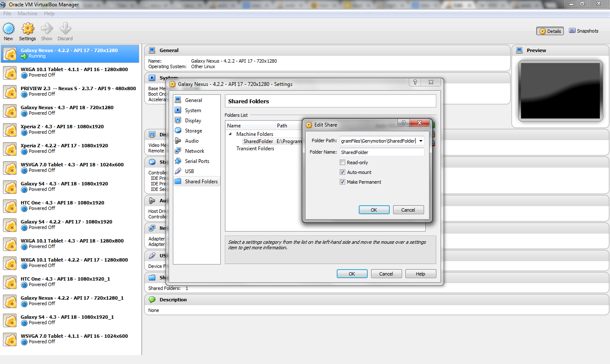The image size is (610, 364).
Task: Click the Folder Name input field
Action: (x=382, y=152)
